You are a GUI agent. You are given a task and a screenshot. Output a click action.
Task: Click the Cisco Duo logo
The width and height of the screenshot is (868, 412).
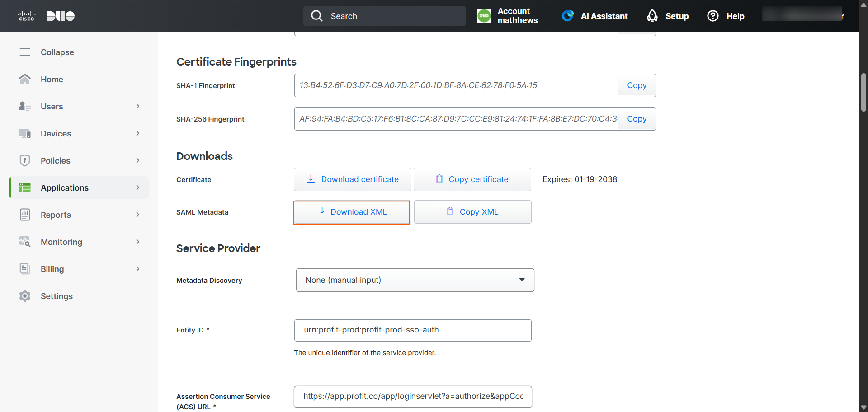pyautogui.click(x=46, y=16)
